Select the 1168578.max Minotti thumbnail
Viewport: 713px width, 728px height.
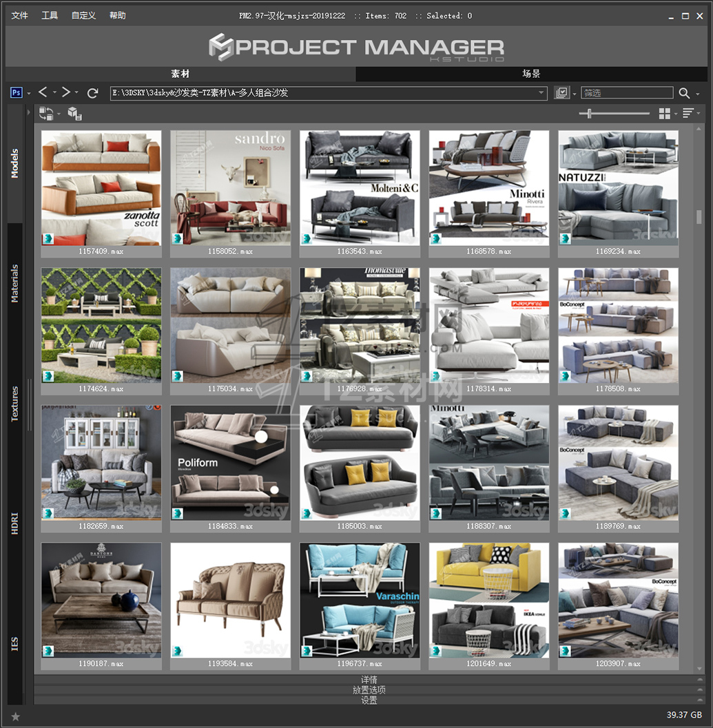488,188
